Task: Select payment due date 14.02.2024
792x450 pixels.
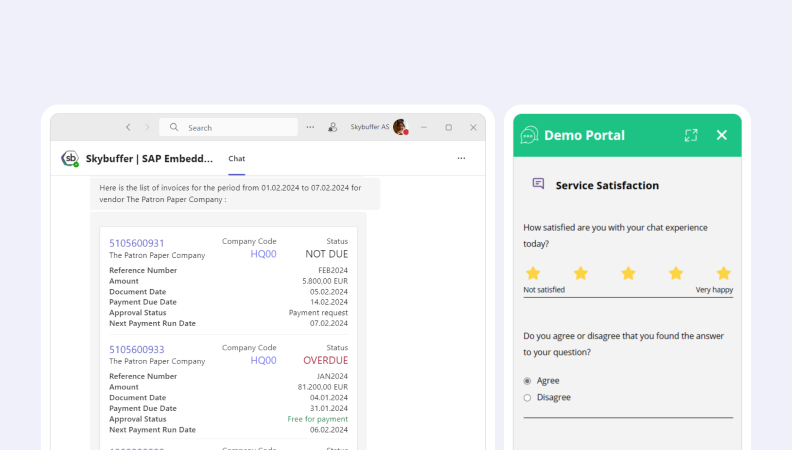Action: pyautogui.click(x=329, y=302)
